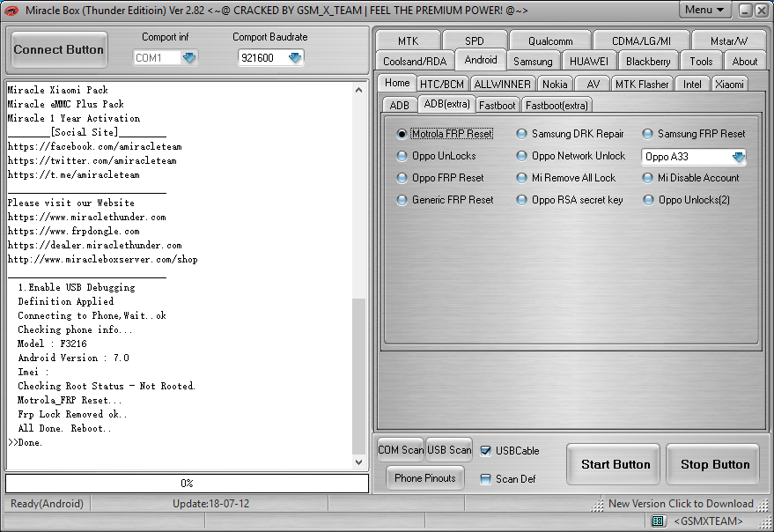Open the MTK Flasher sub-tab
Viewport: 774px width, 532px height.
(642, 85)
